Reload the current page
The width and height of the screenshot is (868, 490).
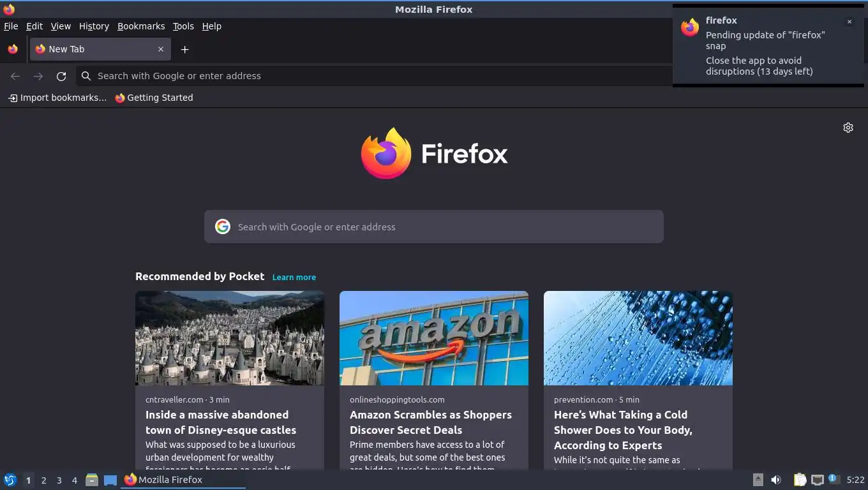(61, 76)
